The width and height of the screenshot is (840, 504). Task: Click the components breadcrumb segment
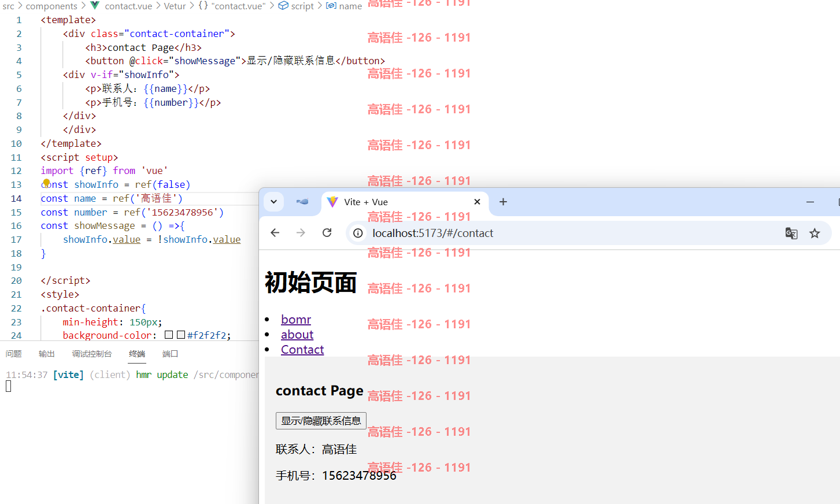click(x=51, y=6)
